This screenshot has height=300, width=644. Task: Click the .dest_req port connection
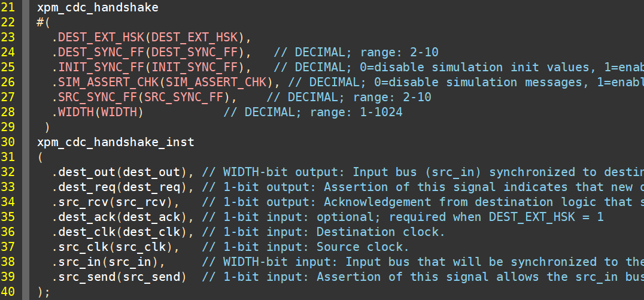81,187
